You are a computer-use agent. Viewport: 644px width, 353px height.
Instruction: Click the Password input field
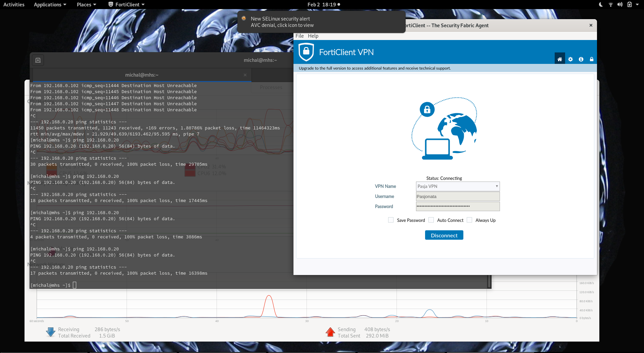point(458,206)
